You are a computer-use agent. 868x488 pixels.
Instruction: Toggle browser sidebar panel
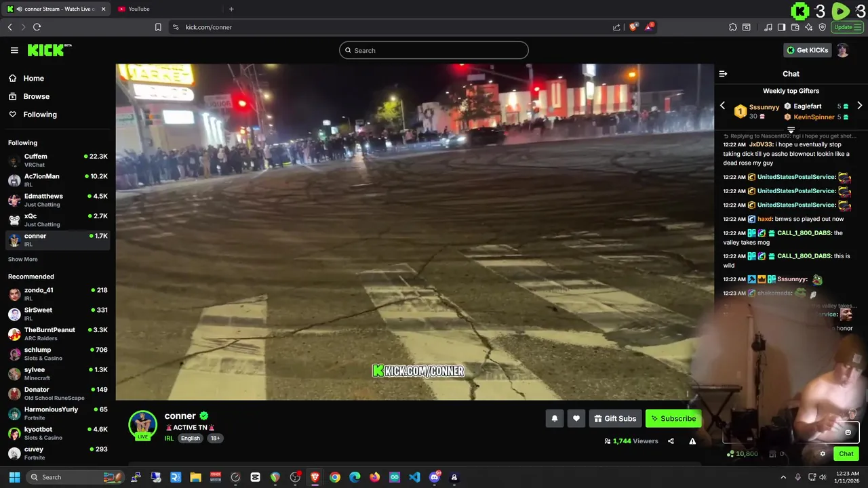pyautogui.click(x=781, y=27)
